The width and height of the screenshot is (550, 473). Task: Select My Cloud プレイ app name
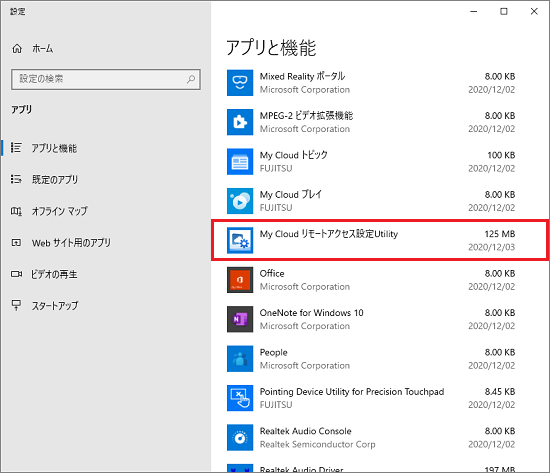click(290, 194)
